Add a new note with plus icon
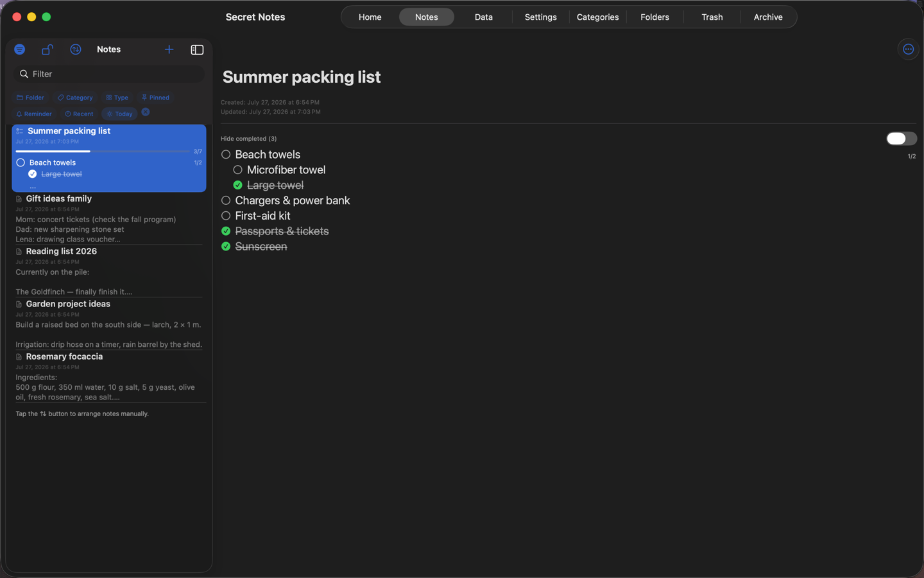Image resolution: width=924 pixels, height=578 pixels. click(169, 49)
